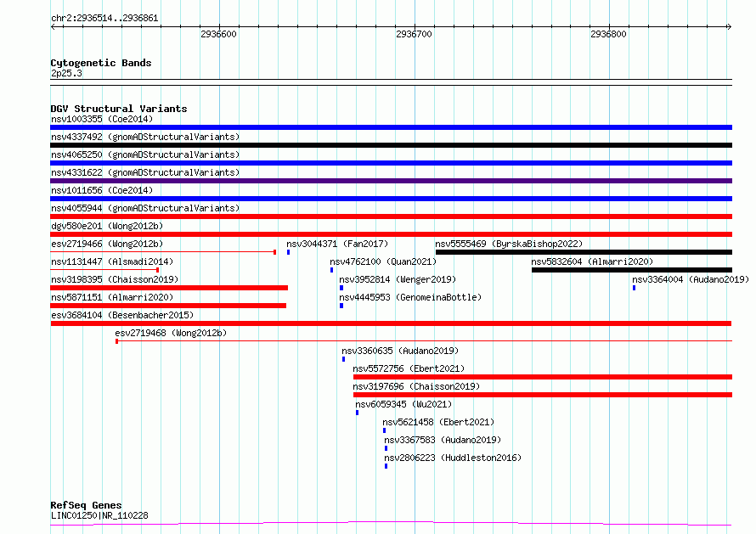Click black bar beneath nsv5555469
756x534 pixels.
tap(584, 252)
